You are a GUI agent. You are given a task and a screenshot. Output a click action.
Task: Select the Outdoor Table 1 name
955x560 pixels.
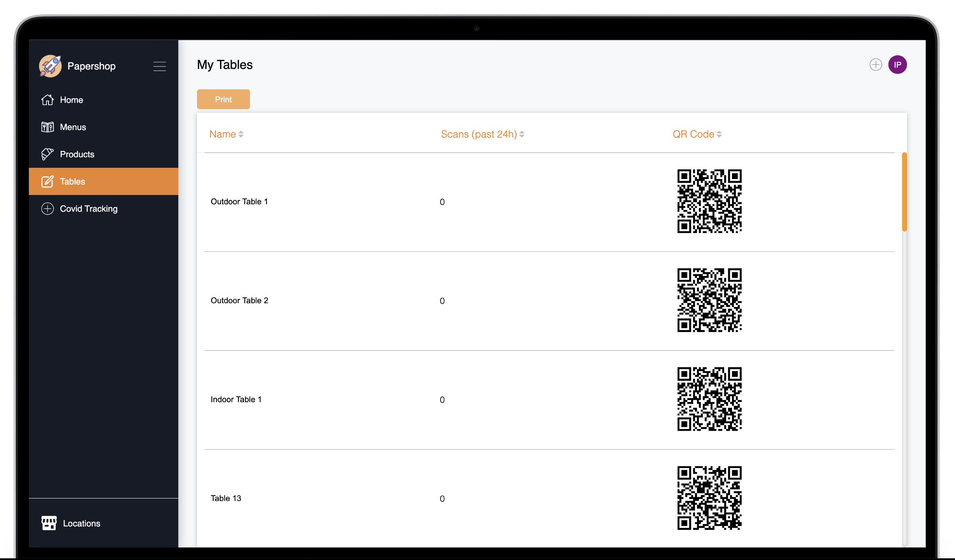[x=239, y=202]
